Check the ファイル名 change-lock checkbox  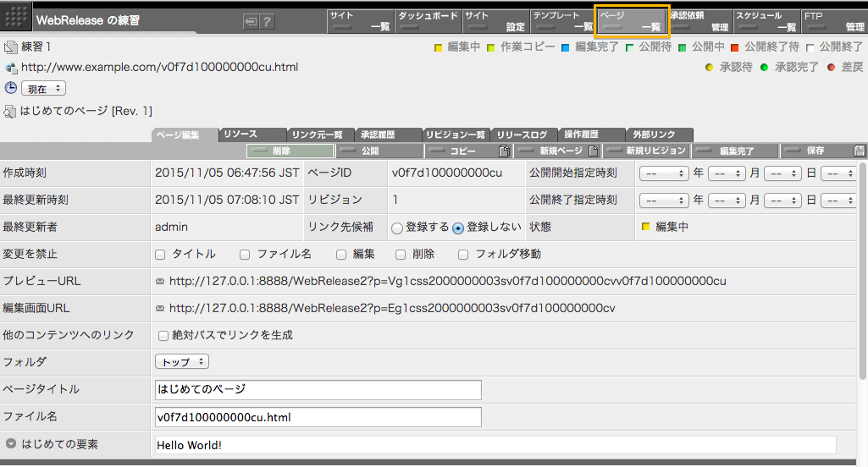(x=245, y=255)
